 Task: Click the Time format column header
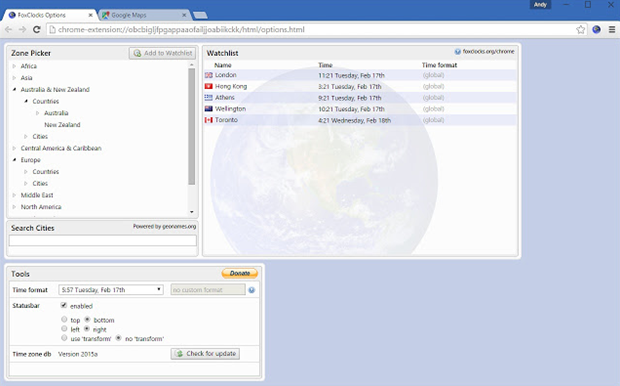[x=439, y=65]
